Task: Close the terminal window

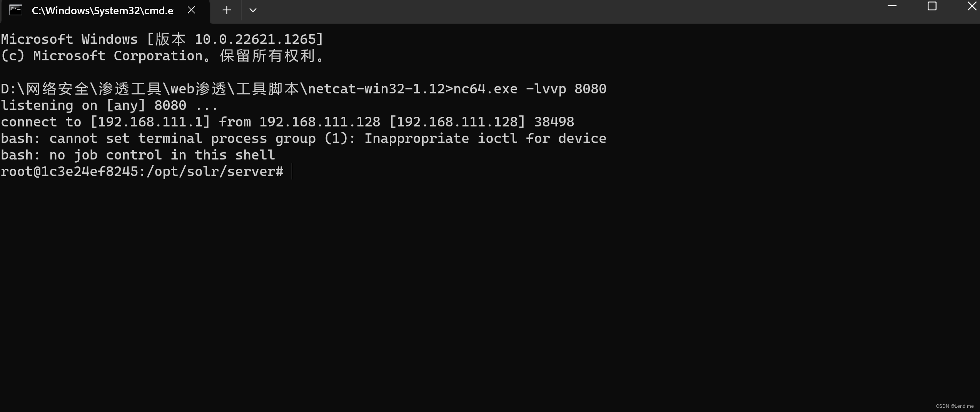Action: click(x=972, y=6)
